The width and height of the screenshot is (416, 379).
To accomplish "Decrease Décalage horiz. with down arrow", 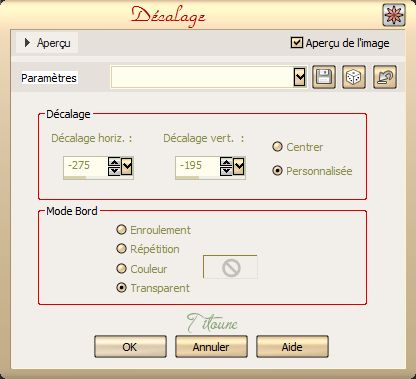I will point(114,171).
